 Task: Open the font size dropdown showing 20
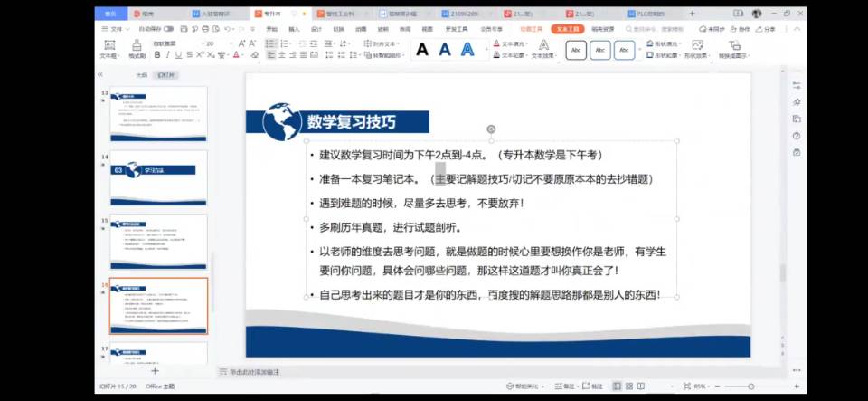pyautogui.click(x=216, y=43)
